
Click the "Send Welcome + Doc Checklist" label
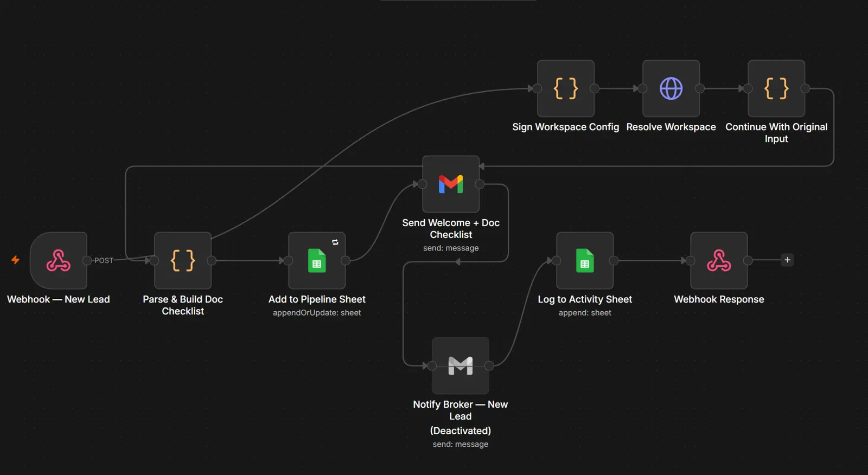tap(451, 229)
